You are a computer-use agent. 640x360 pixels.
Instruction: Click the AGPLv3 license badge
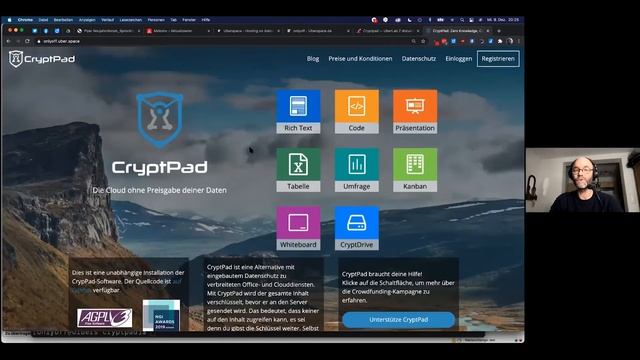coord(104,318)
